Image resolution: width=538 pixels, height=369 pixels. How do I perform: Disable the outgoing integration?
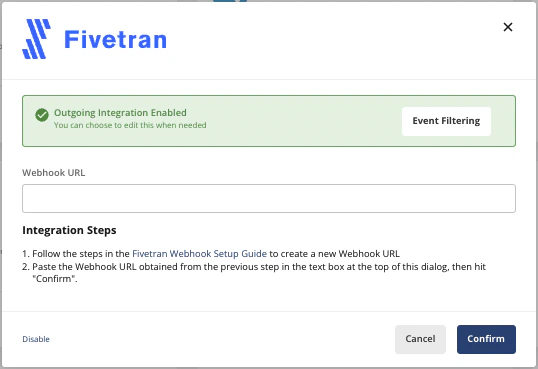36,339
